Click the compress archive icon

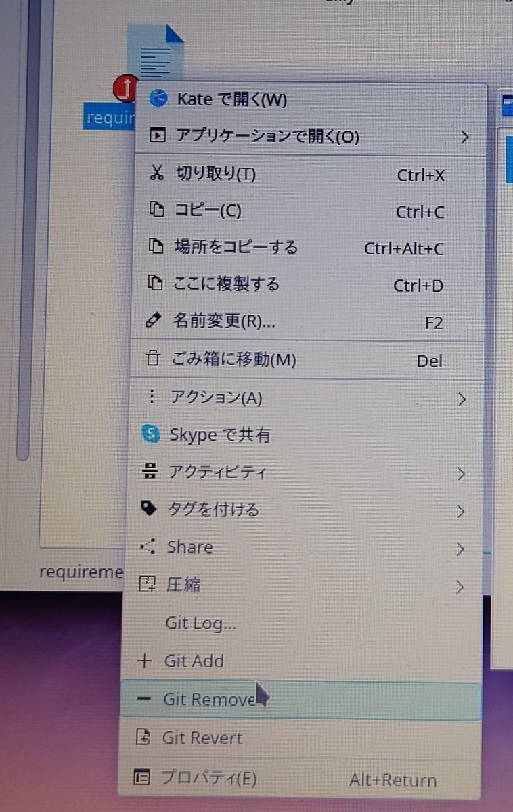tap(147, 584)
